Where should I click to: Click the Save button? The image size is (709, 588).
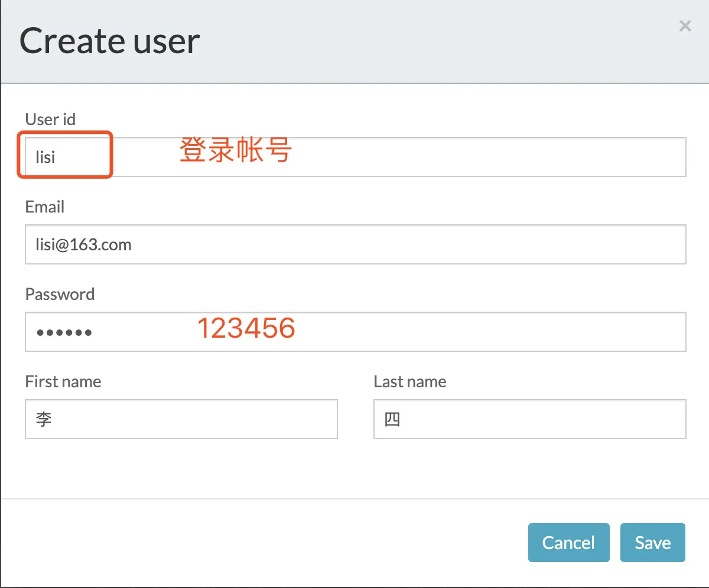pos(653,543)
